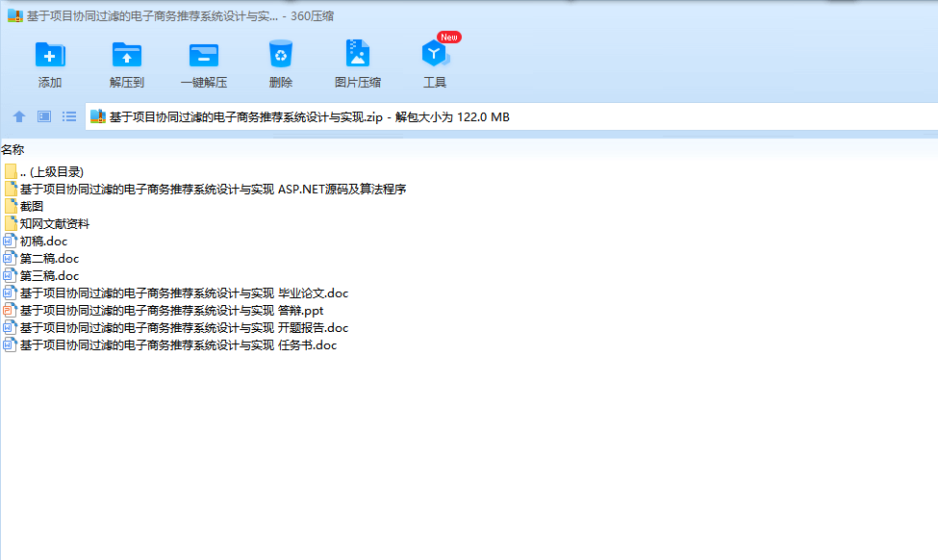This screenshot has height=560, width=938.
Task: Select the 截图 folder name
Action: pyautogui.click(x=32, y=207)
